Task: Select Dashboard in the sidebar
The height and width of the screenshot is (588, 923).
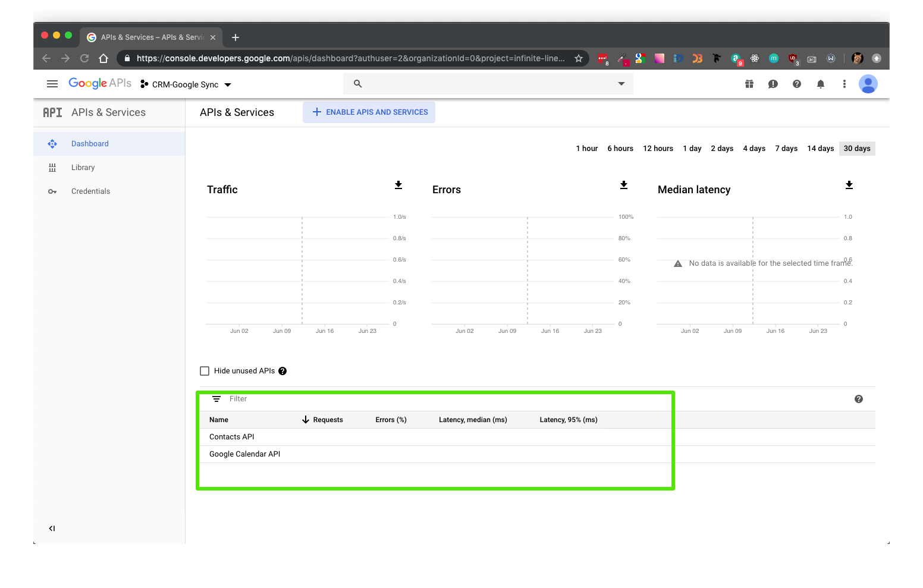Action: tap(109, 144)
